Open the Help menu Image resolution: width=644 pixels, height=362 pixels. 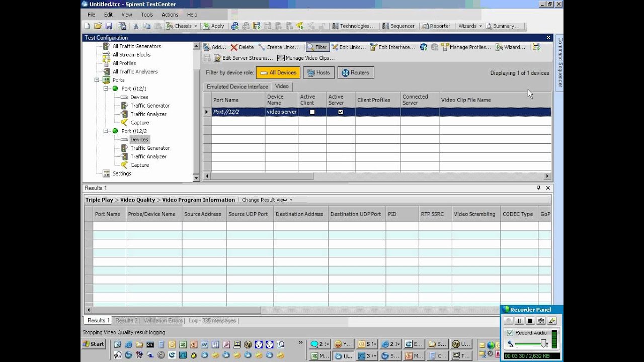coord(192,15)
